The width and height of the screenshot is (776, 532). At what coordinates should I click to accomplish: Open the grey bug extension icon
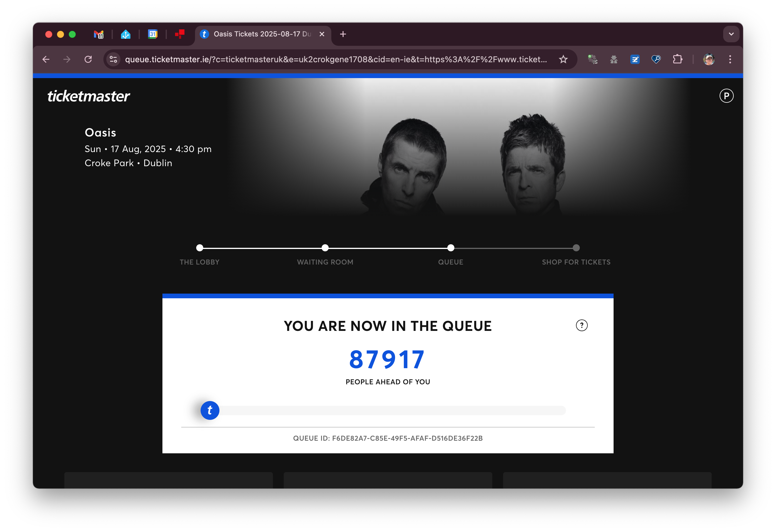point(614,59)
